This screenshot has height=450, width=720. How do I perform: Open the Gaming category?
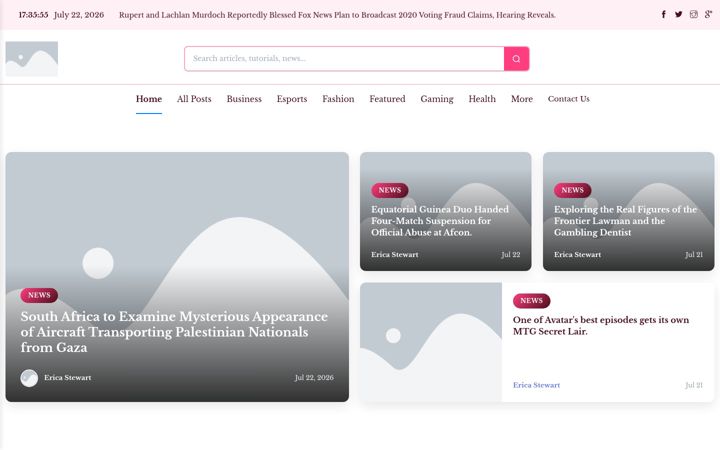(437, 99)
